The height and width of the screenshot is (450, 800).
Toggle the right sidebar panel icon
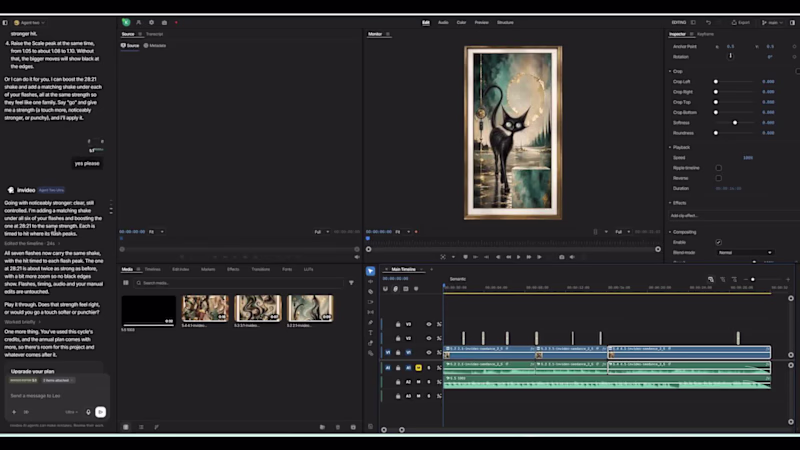point(792,22)
